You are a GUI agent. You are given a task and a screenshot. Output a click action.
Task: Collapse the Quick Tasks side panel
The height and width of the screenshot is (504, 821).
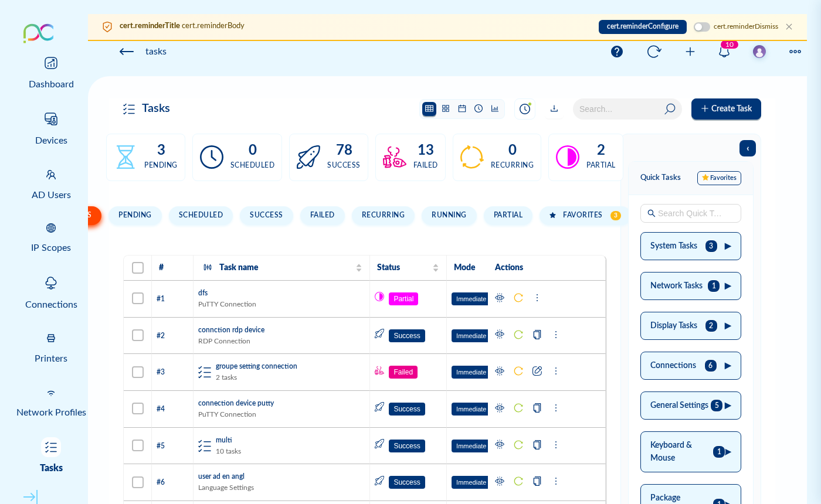[748, 148]
